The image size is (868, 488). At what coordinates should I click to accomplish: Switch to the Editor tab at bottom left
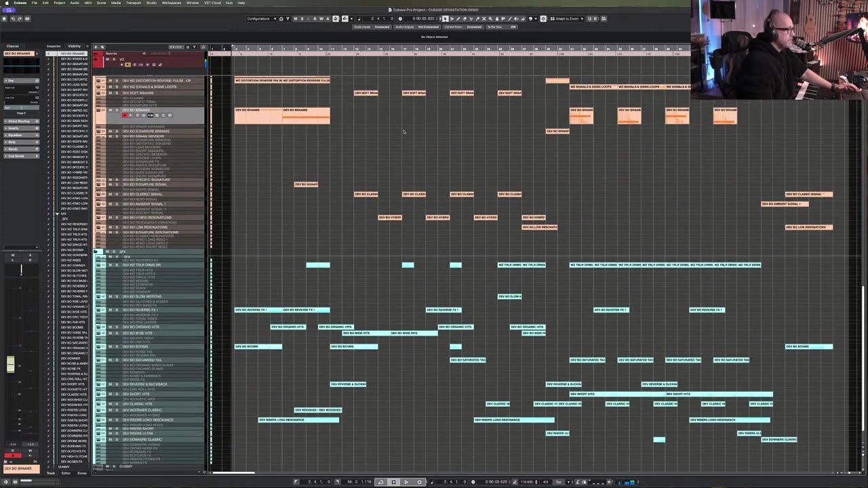66,473
